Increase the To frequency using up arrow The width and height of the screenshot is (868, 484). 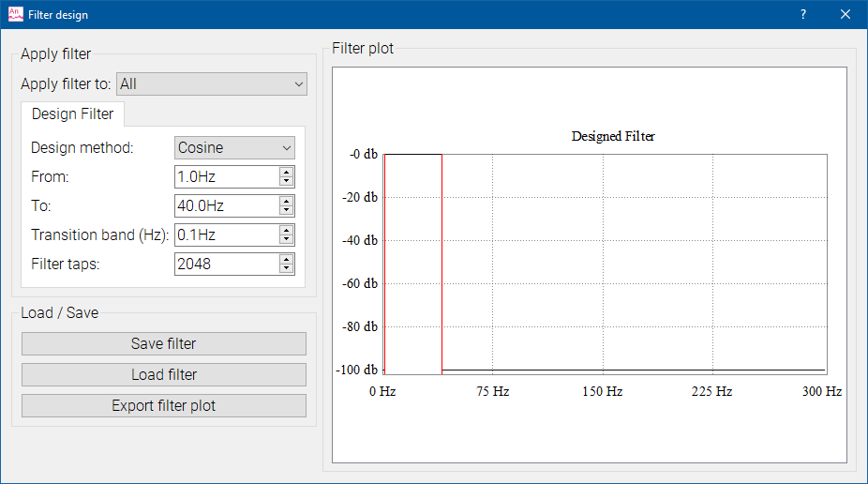click(286, 201)
